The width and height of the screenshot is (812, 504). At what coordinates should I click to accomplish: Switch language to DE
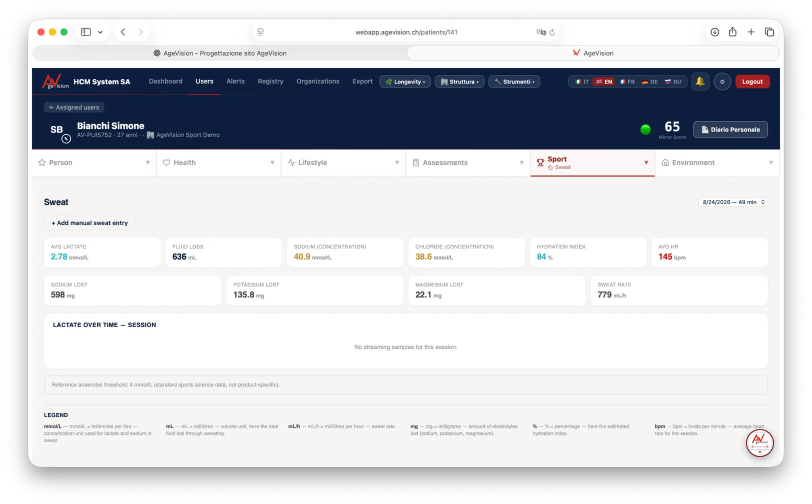[x=650, y=82]
